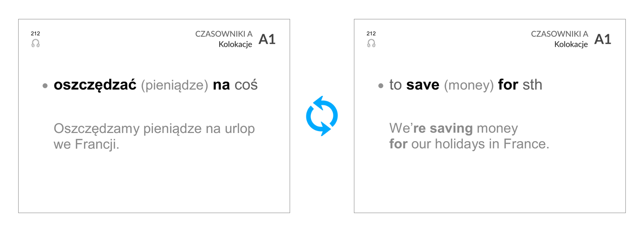
Task: Click the bullet point before to save
Action: click(381, 86)
